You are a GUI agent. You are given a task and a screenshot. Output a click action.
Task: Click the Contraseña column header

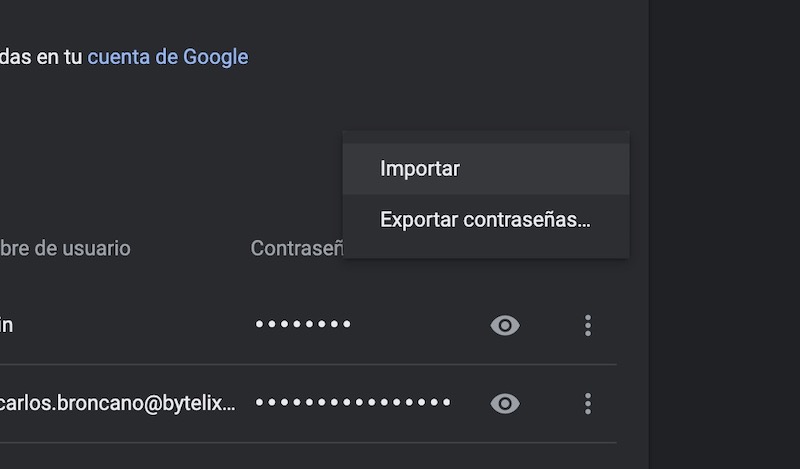coord(296,248)
